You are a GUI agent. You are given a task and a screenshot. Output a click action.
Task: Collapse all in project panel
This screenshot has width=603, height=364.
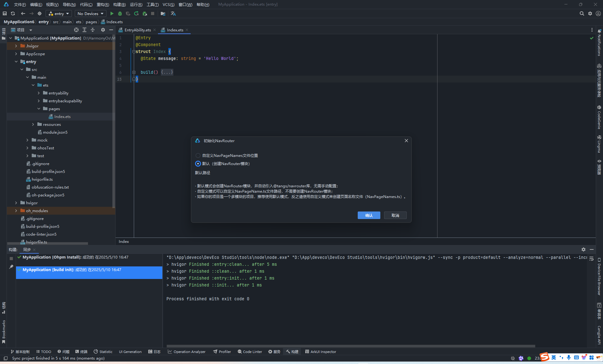click(x=93, y=30)
